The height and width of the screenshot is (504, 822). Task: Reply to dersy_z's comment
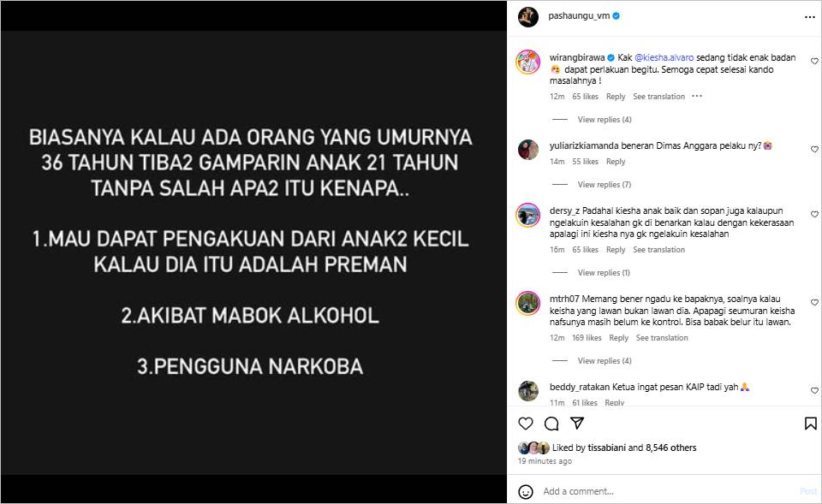tap(616, 250)
